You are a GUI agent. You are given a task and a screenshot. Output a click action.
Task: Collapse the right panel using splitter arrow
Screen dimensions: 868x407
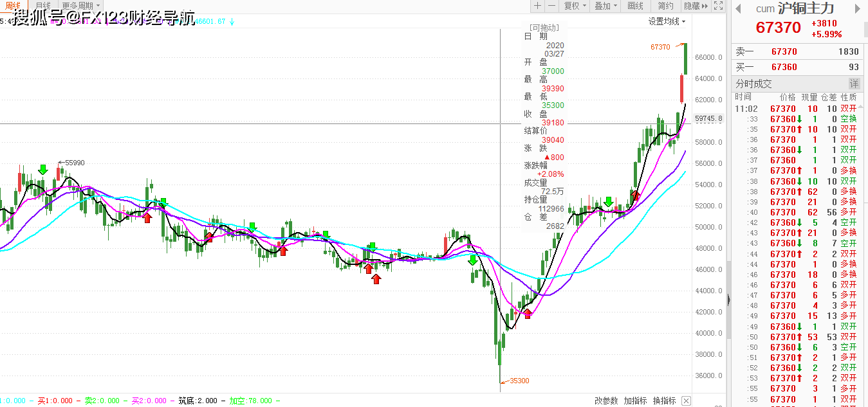click(728, 300)
